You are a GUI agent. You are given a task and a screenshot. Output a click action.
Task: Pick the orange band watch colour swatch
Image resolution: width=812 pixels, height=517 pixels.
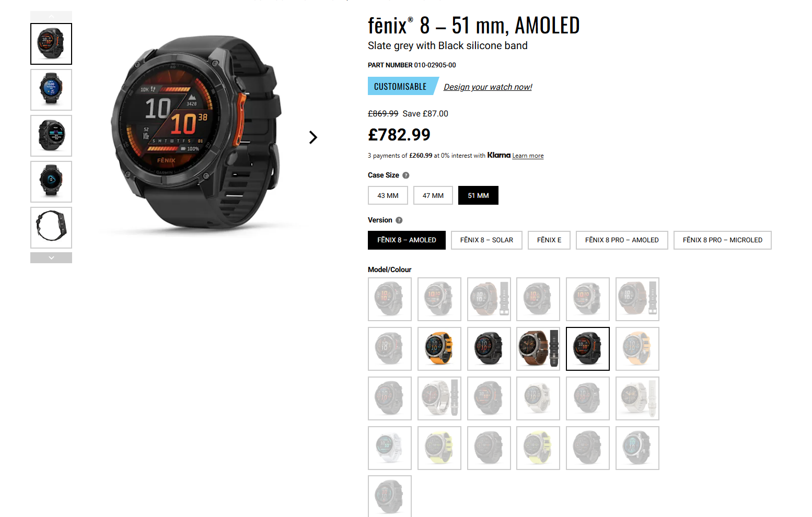point(439,349)
